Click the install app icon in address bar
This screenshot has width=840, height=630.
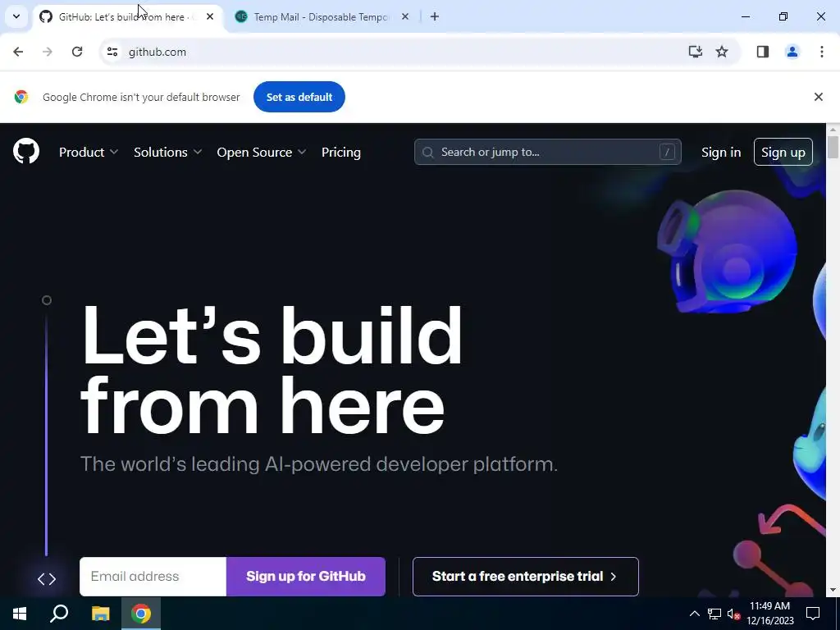695,52
